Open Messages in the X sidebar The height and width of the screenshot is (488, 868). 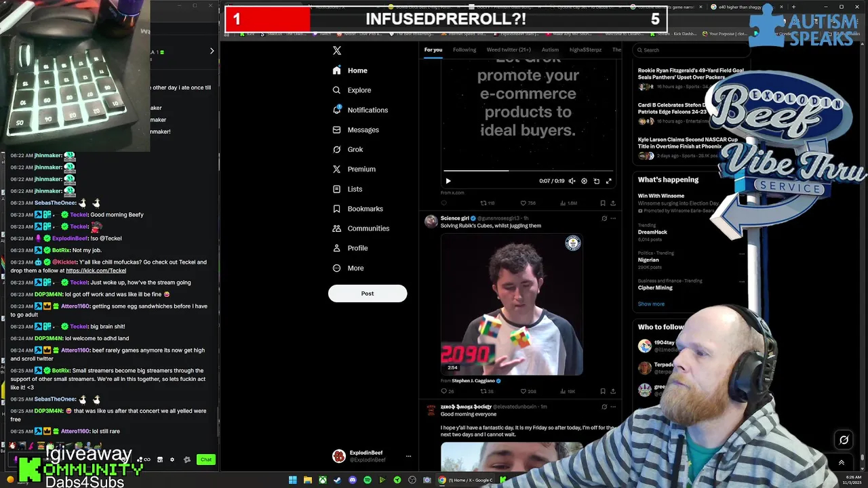355,129
